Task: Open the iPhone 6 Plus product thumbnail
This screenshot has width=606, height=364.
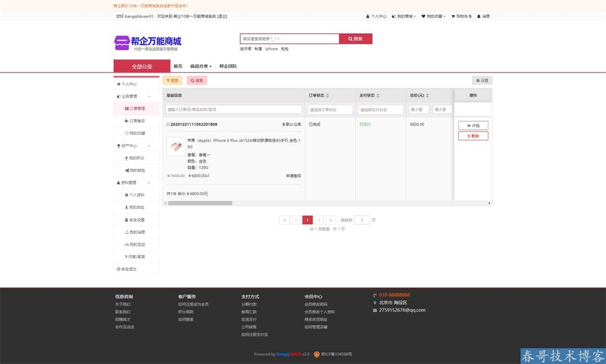Action: [176, 147]
